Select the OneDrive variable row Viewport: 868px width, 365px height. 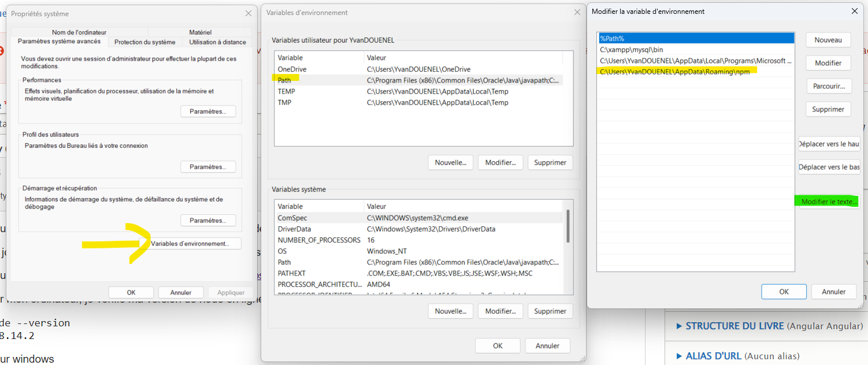318,69
